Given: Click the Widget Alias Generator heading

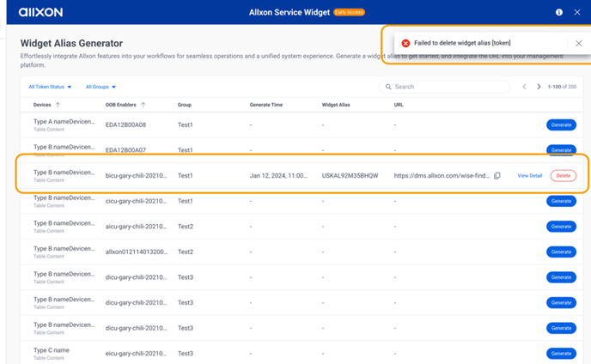Looking at the screenshot, I should (71, 43).
